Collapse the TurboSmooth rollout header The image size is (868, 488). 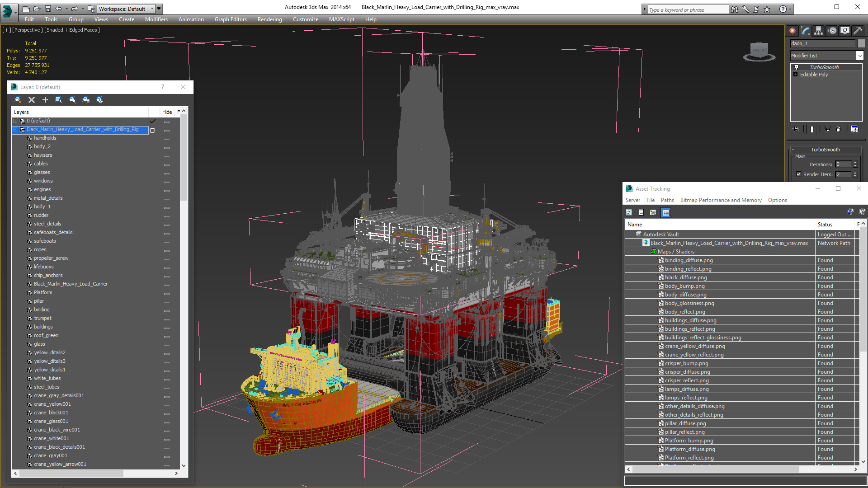pyautogui.click(x=825, y=150)
